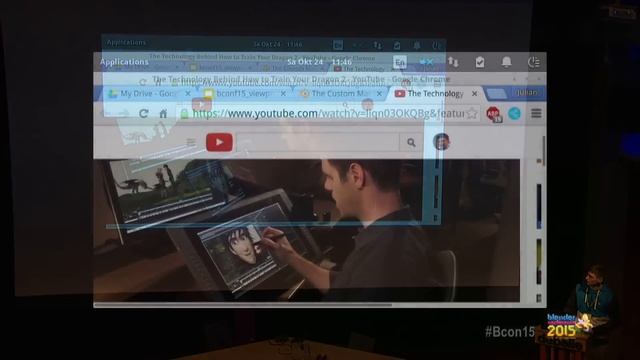This screenshot has height=360, width=640.
Task: Reload the current page
Action: [x=143, y=113]
